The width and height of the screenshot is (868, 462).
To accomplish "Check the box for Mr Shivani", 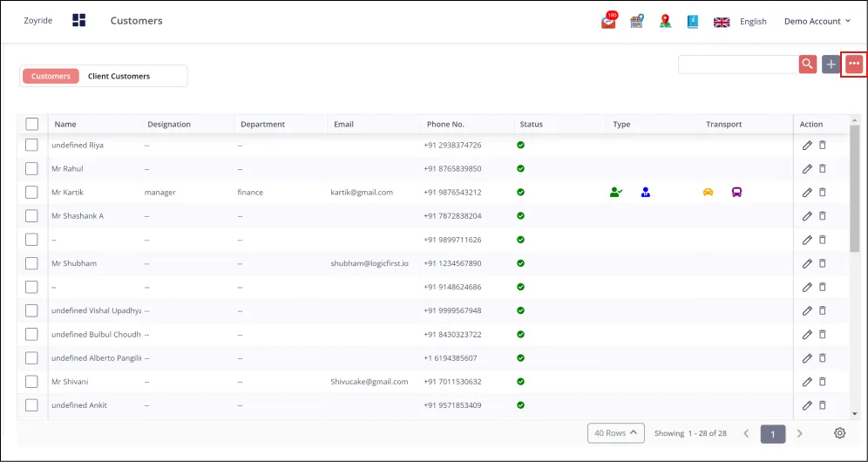I will tap(31, 382).
